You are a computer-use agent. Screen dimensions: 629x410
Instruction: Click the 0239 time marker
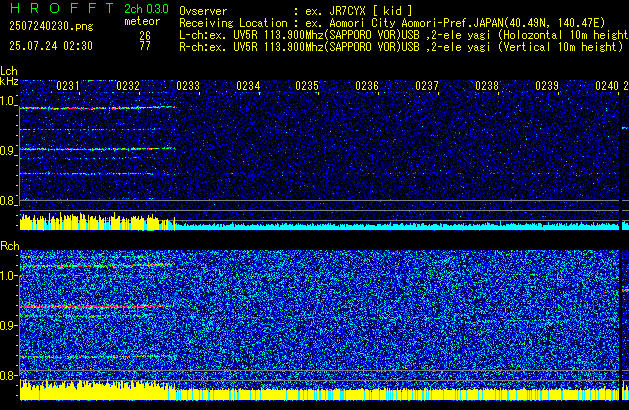[x=547, y=86]
